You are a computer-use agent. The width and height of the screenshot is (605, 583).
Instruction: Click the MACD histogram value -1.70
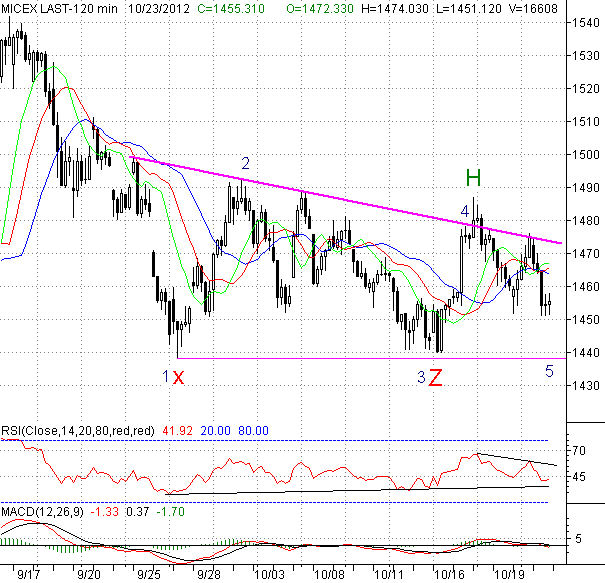coord(171,512)
